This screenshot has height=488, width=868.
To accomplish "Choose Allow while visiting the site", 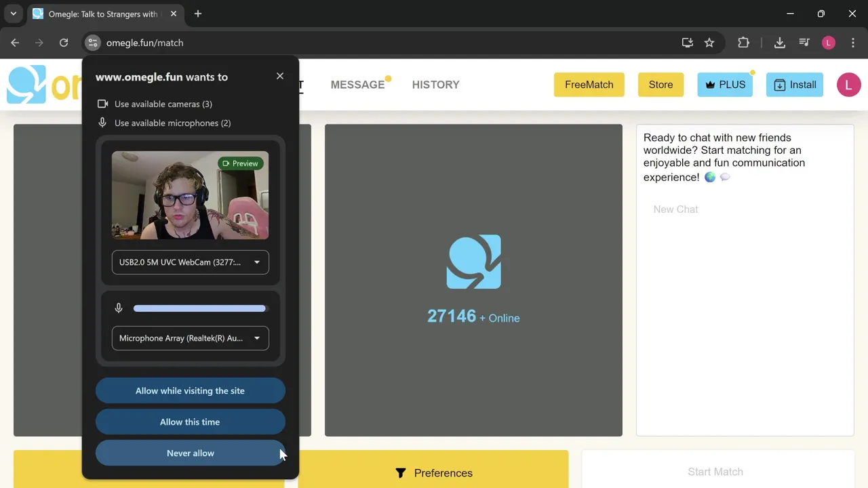I will [x=190, y=390].
